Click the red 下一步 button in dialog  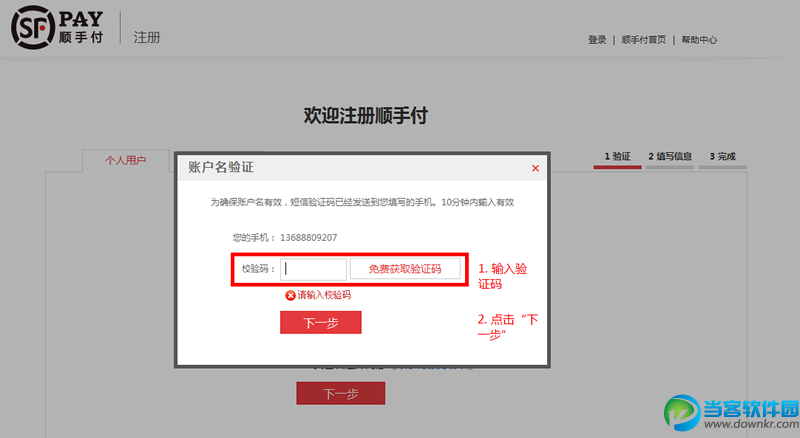coord(320,323)
